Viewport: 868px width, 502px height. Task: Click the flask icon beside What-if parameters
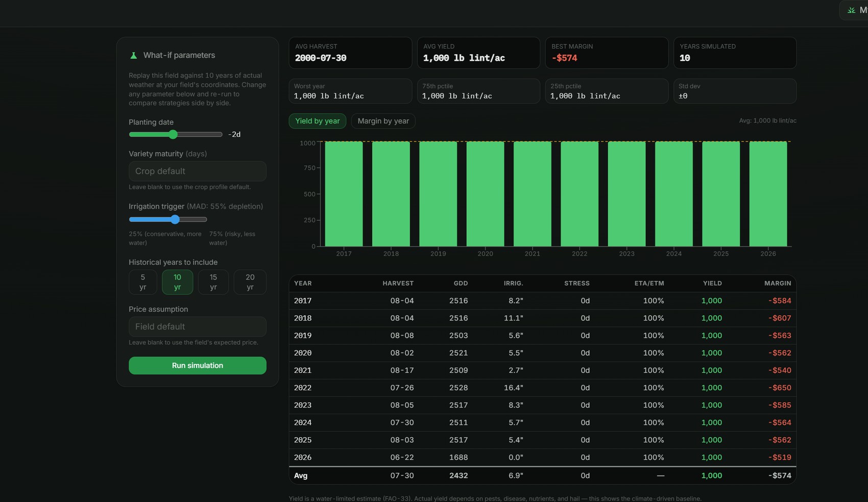pos(133,55)
